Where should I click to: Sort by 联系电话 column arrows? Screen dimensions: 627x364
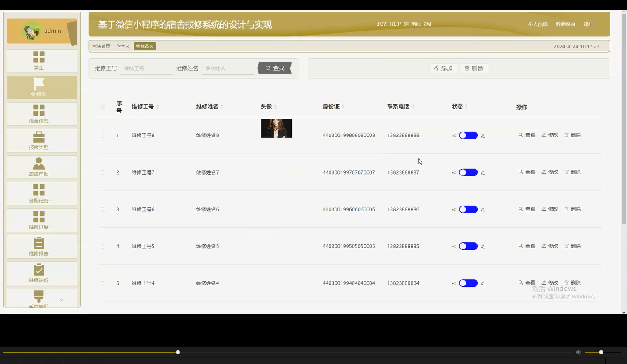click(x=413, y=107)
